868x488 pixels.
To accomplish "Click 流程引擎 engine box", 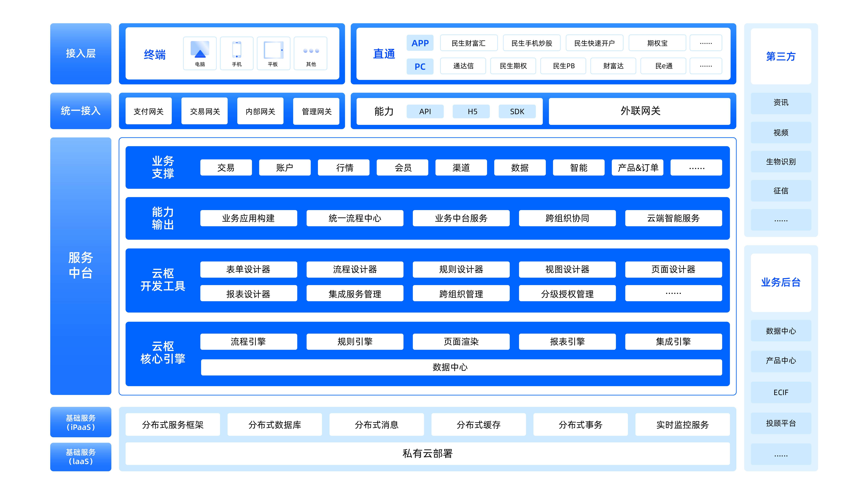I will pos(249,342).
